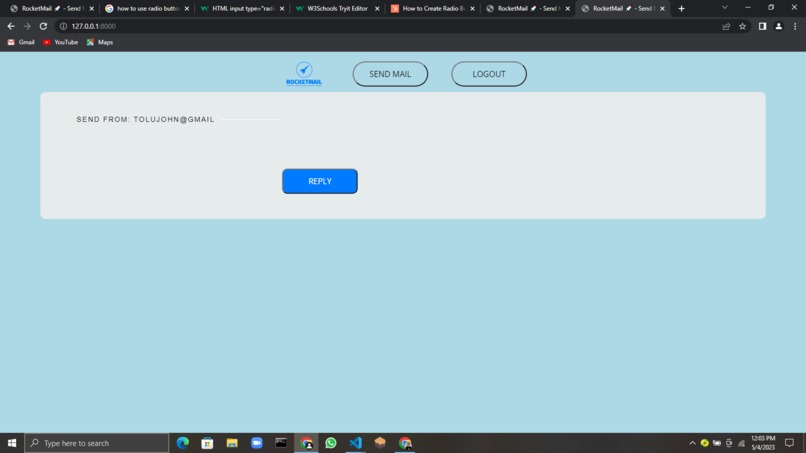Open the tab search dropdown arrow
The image size is (806, 453).
click(x=725, y=8)
